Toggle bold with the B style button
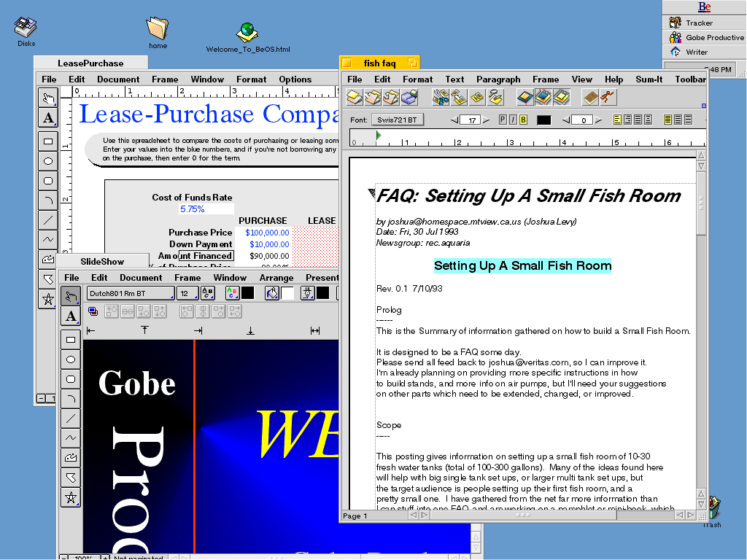Screen dimensions: 747x560 pyautogui.click(x=523, y=120)
